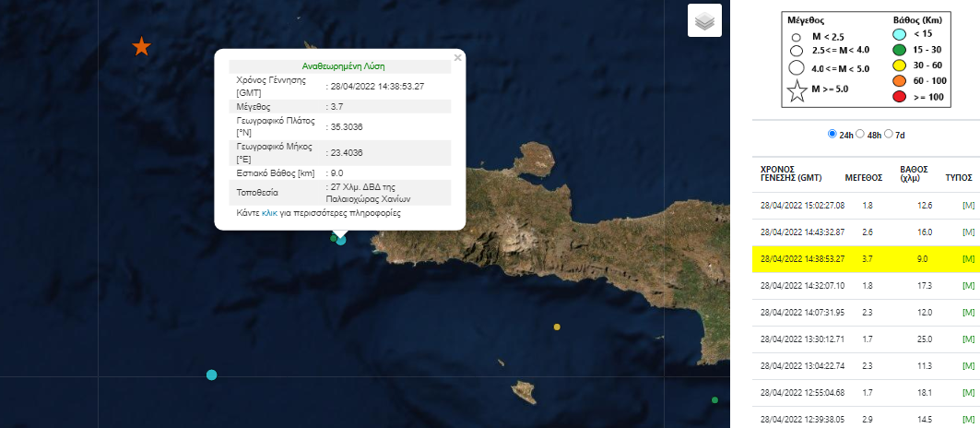Click the orange star earthquake marker
This screenshot has width=980, height=428.
[141, 46]
